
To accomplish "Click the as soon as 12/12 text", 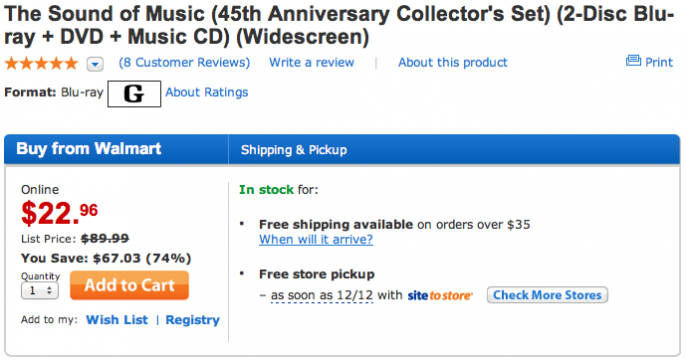I will [322, 296].
